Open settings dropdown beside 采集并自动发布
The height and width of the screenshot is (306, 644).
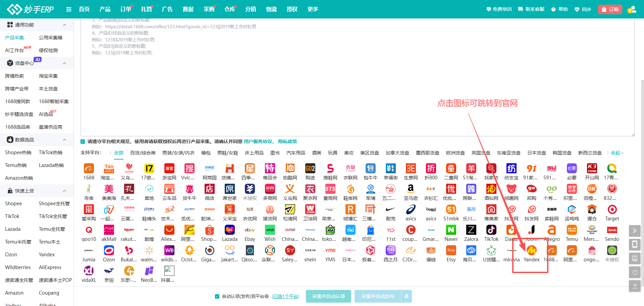point(407,296)
